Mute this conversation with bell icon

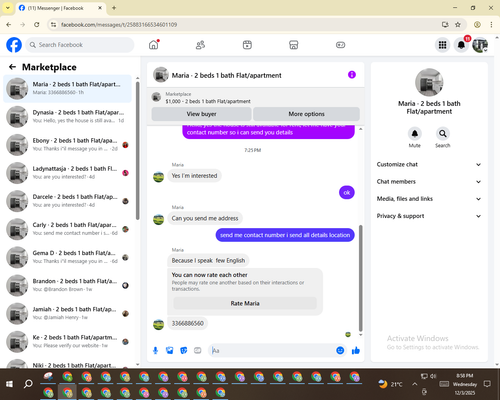click(x=415, y=134)
